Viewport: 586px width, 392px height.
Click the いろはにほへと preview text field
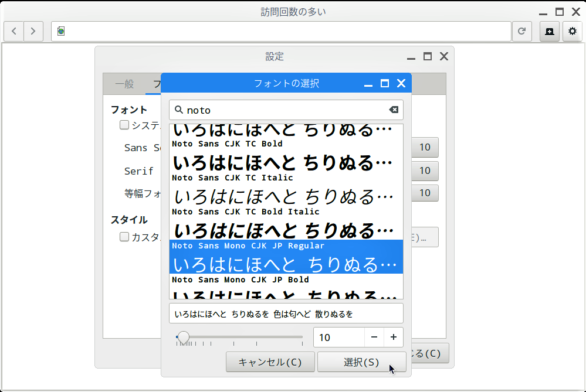pyautogui.click(x=286, y=313)
